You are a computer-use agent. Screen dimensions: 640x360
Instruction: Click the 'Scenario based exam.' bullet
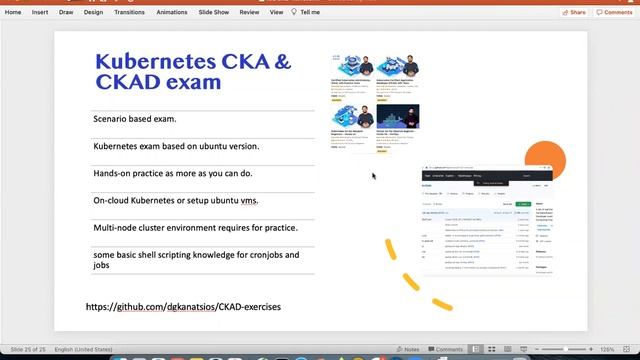pos(135,119)
